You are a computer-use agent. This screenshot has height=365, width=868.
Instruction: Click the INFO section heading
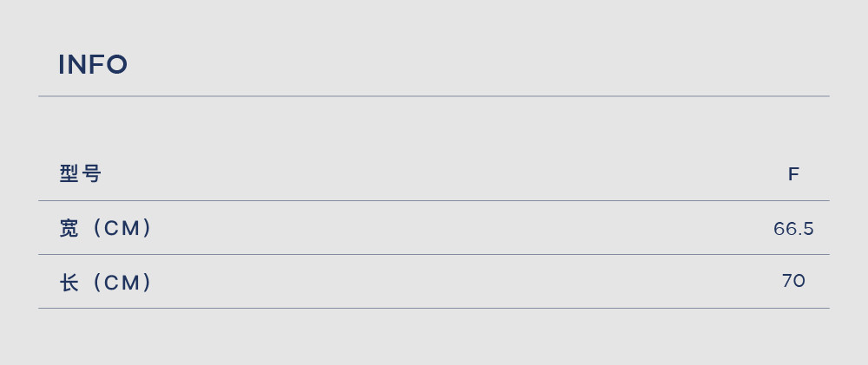click(93, 65)
